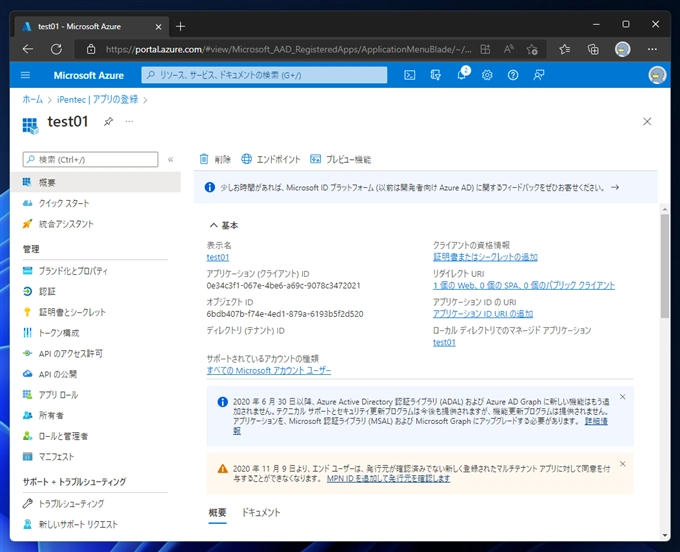Dismiss the MPN ID warning notice
Image resolution: width=680 pixels, height=552 pixels.
622,464
